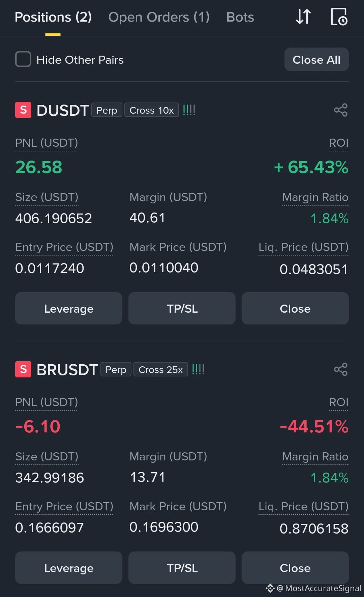Open the Cross 10x margin mode selector
Screen dimensions: 364x597
point(151,110)
